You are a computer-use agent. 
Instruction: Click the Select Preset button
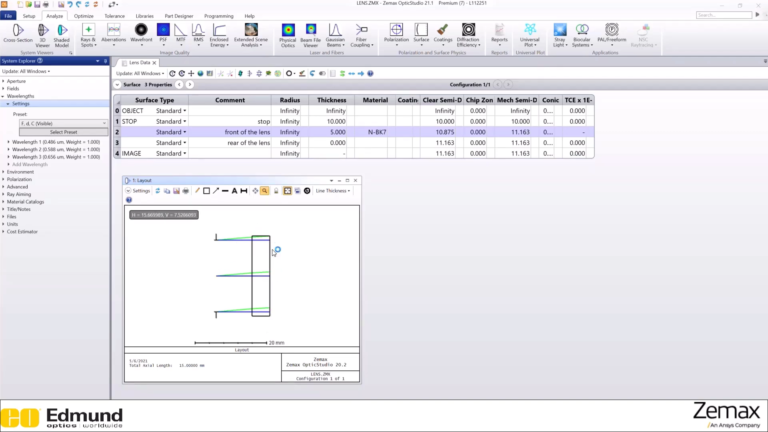pos(64,132)
